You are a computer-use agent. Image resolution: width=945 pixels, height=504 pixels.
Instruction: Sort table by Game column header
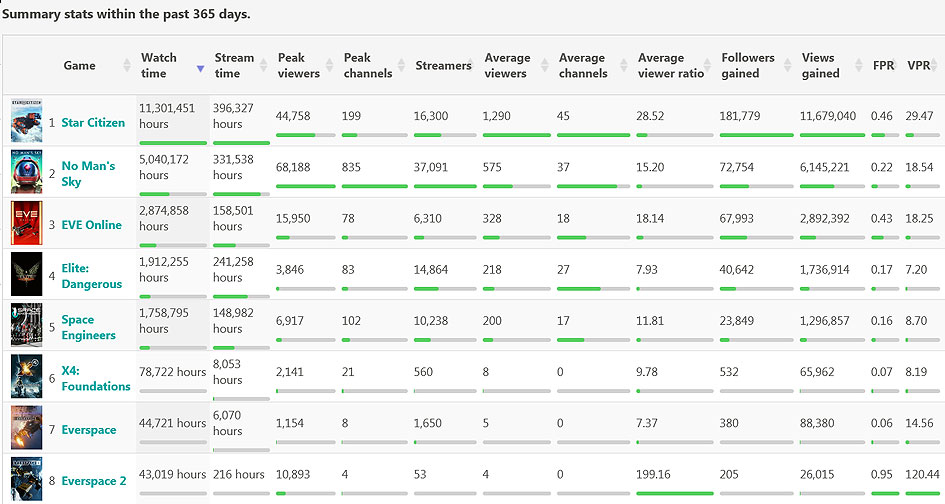(80, 66)
